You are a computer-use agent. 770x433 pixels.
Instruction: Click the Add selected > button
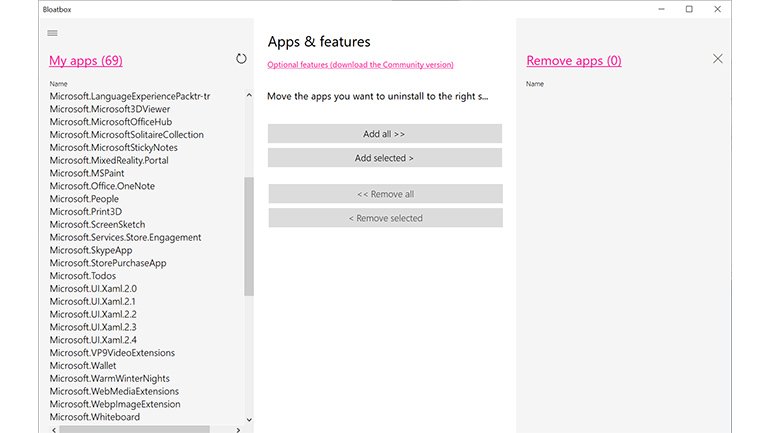click(x=384, y=158)
